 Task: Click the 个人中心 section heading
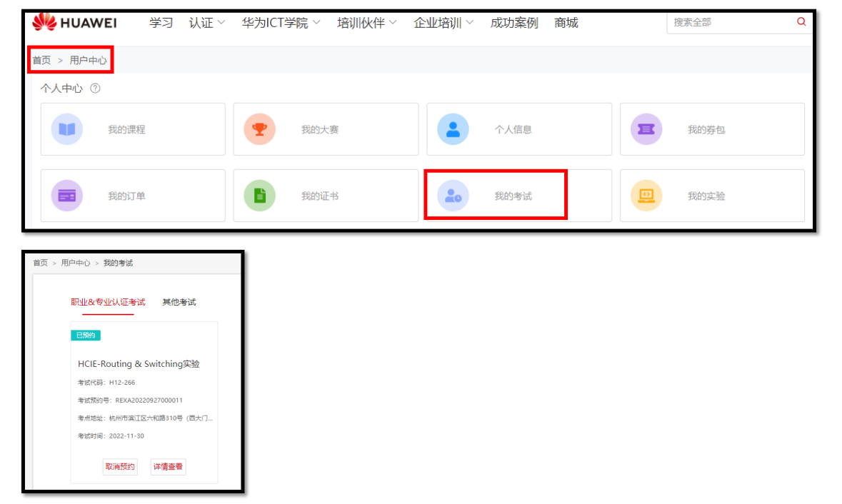(x=61, y=88)
